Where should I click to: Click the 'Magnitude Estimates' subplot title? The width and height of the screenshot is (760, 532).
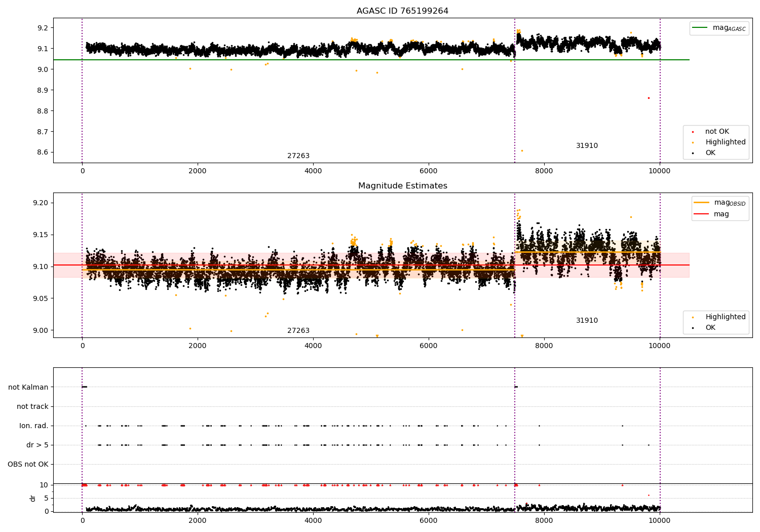pos(402,186)
